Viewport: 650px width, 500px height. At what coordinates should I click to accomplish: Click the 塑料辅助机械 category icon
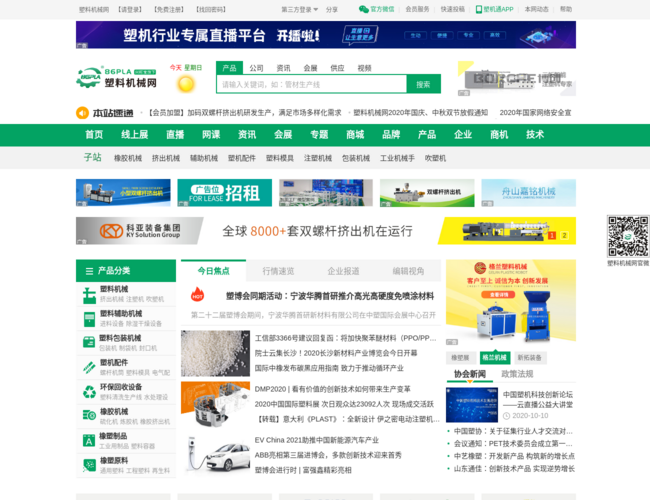pyautogui.click(x=89, y=319)
